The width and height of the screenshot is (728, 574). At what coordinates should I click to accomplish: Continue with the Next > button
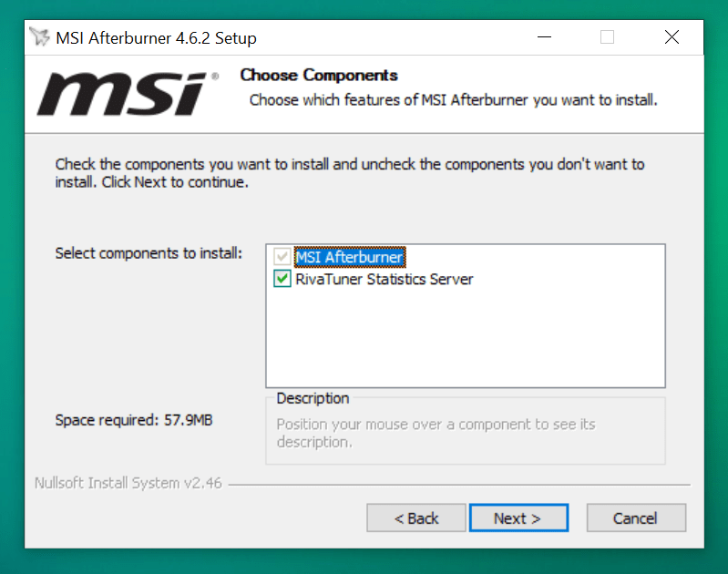pyautogui.click(x=518, y=518)
